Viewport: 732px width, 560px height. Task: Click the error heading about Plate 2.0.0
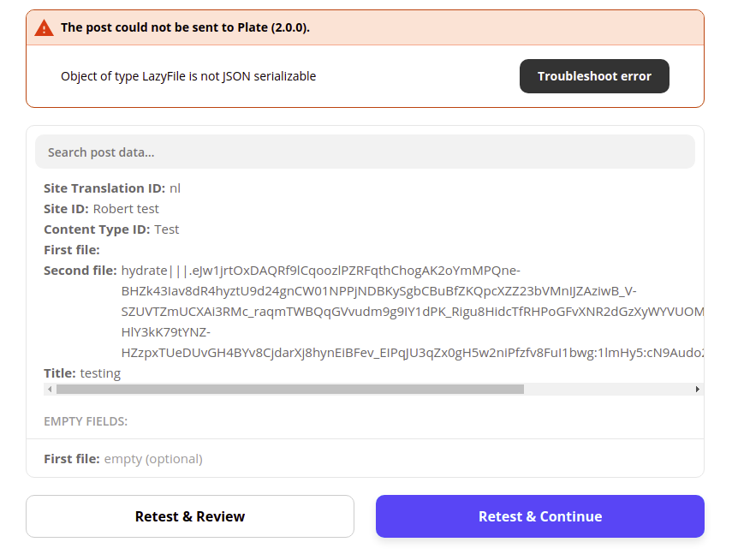pos(185,27)
